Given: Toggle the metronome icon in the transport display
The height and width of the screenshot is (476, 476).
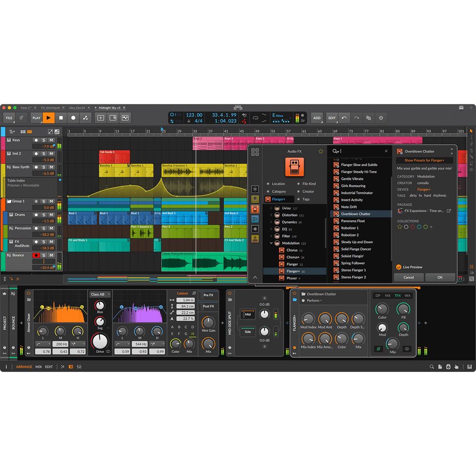Looking at the screenshot, I should coord(189,121).
